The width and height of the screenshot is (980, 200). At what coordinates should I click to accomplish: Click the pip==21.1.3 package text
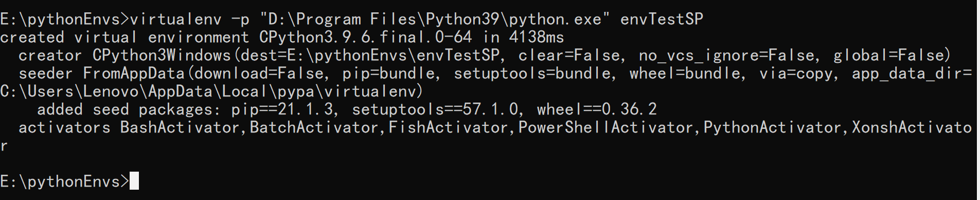point(282,110)
